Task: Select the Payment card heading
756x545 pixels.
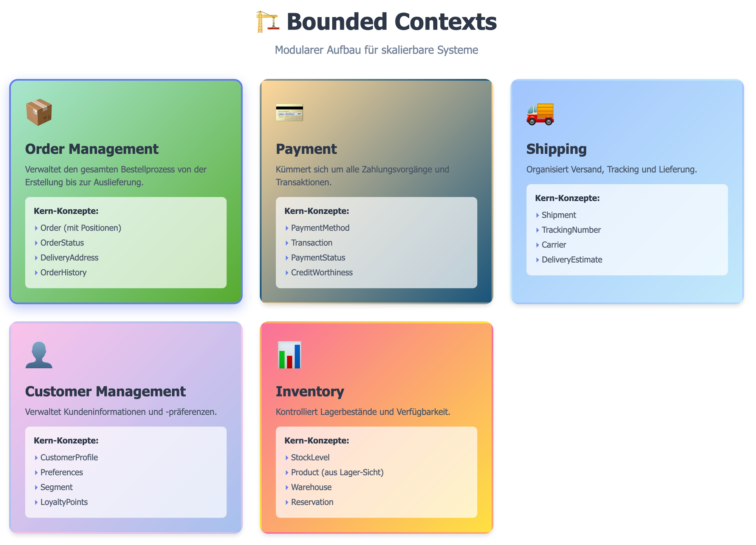Action: coord(306,149)
